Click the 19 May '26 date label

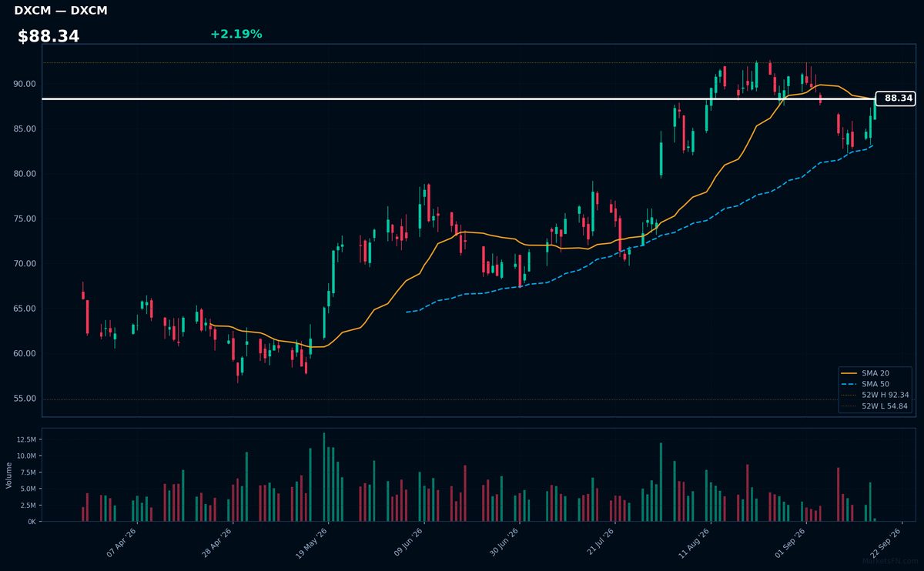click(x=313, y=542)
